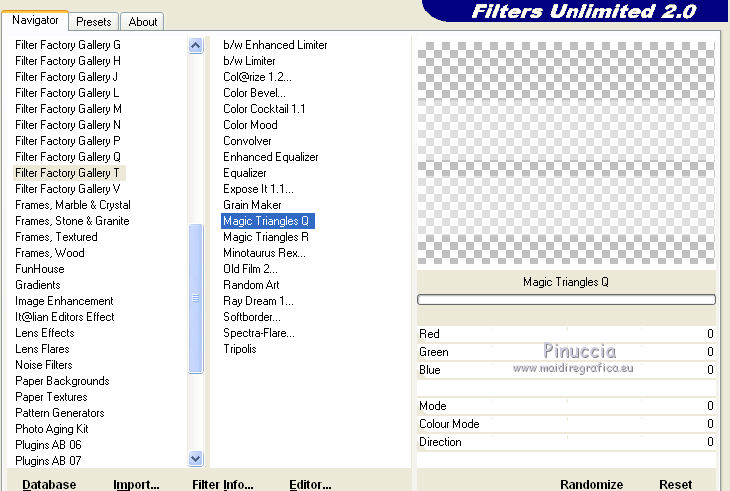This screenshot has height=491, width=730.
Task: Select Filter Factory Gallery G
Action: 68,45
